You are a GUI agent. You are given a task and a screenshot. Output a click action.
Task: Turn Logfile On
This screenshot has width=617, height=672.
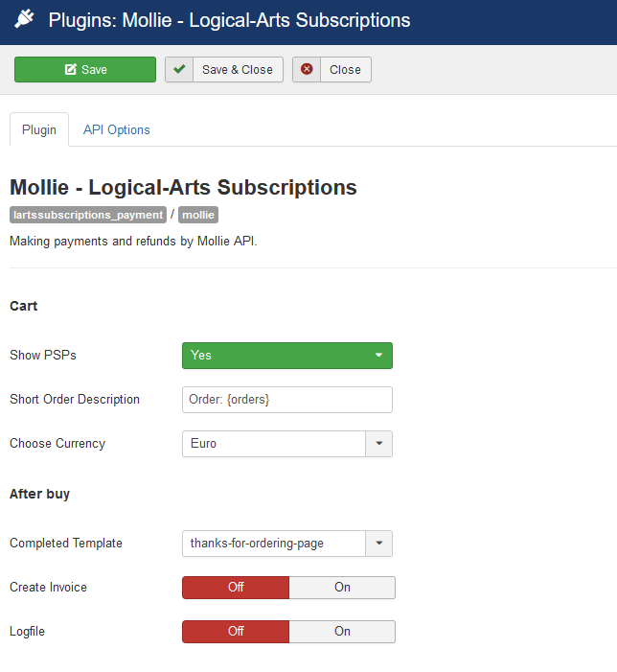[342, 632]
